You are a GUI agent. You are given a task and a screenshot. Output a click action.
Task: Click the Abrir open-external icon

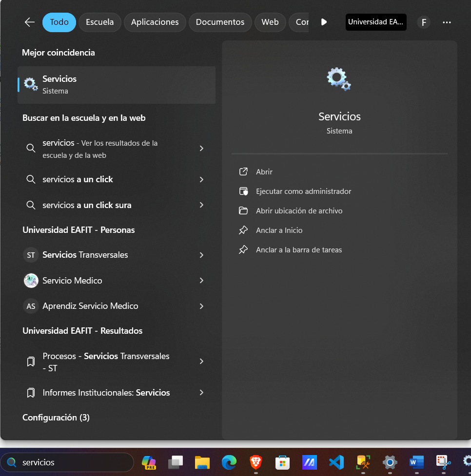[x=243, y=171]
